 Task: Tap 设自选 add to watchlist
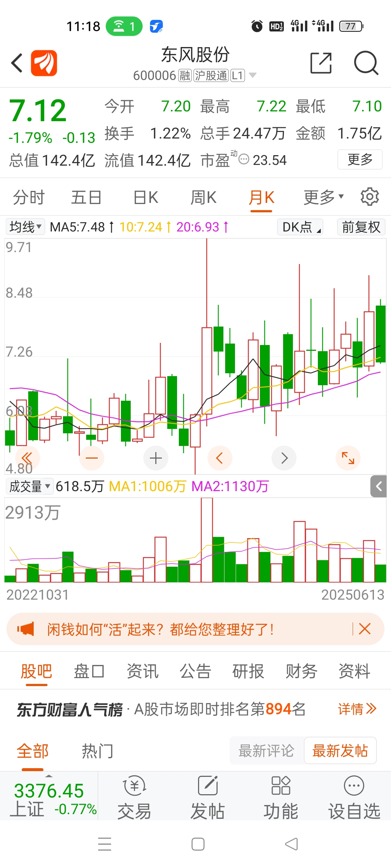(x=354, y=797)
